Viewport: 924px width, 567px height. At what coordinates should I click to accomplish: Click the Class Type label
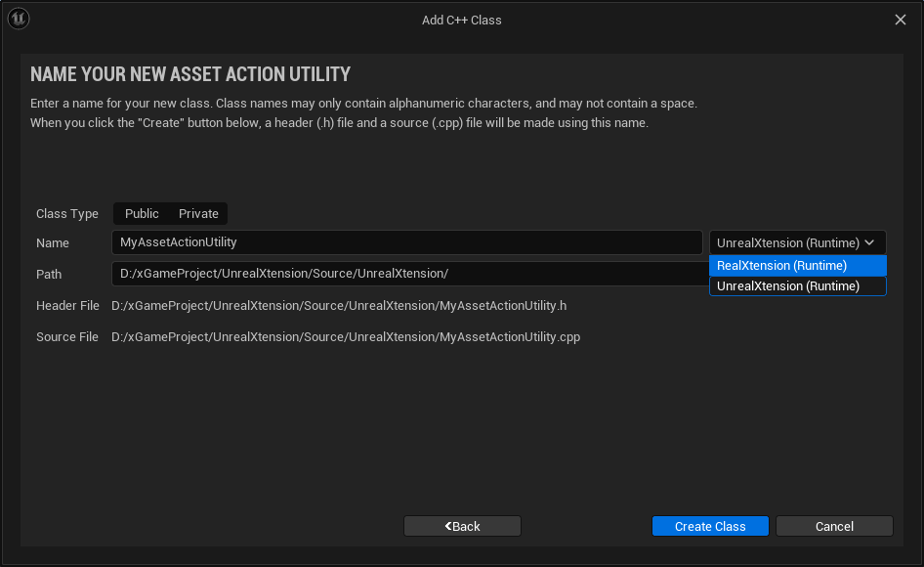point(67,214)
